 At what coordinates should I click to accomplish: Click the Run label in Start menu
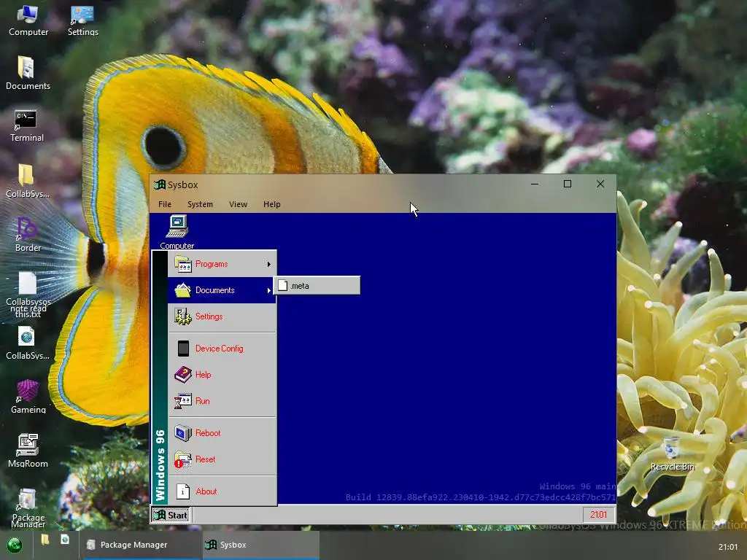tap(203, 401)
